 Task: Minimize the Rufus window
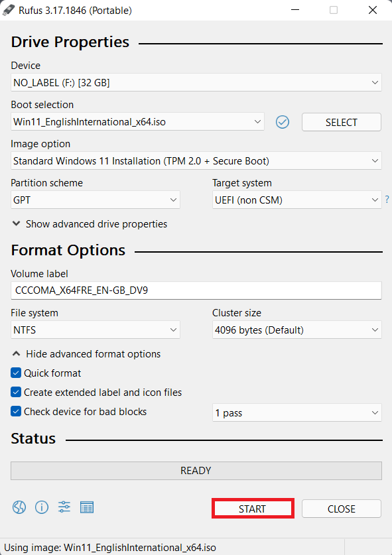tap(295, 10)
